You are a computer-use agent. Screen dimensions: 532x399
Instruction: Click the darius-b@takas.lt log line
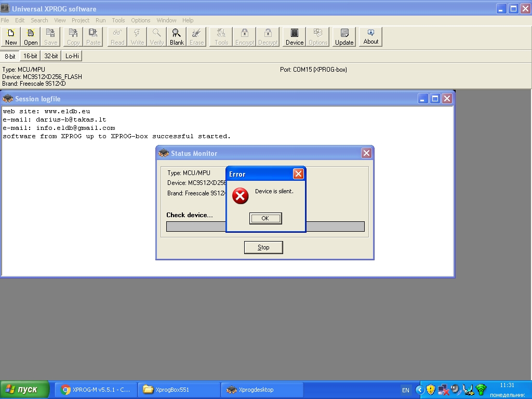click(55, 120)
